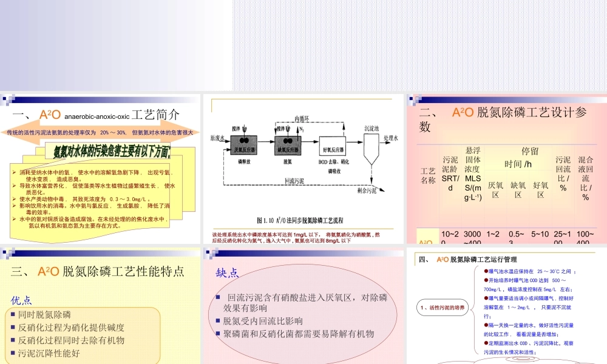Select the bullet starting 开始培养时曝气池COD
The image size is (607, 364).
528,285
